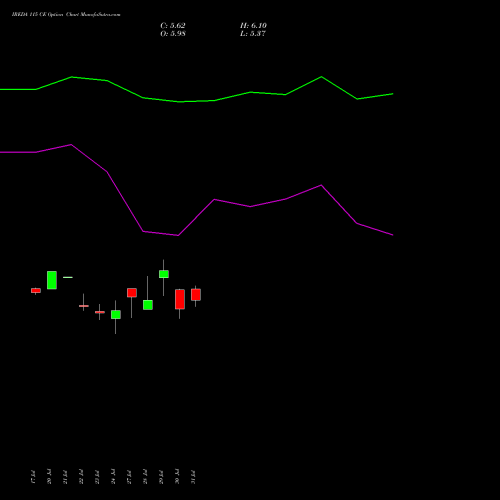Click the small red candlestick for 22 Jul
Screen dimensions: 500x500
coord(84,306)
